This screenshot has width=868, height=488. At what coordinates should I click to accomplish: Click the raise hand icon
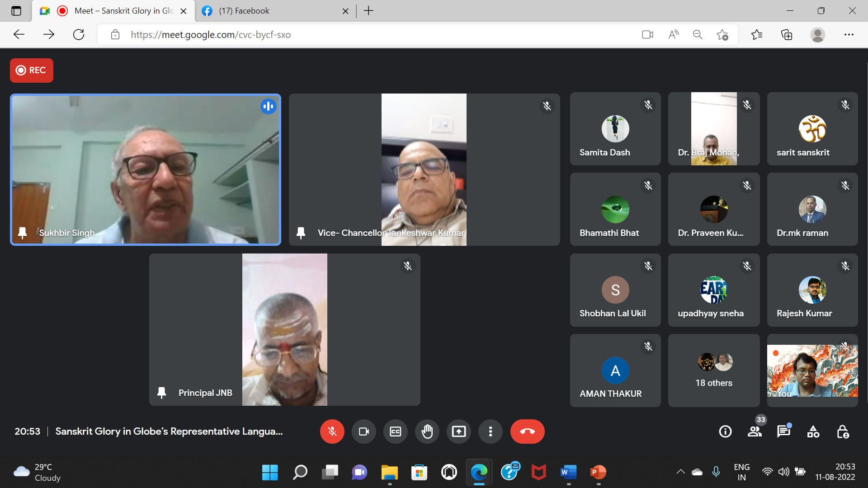[427, 432]
